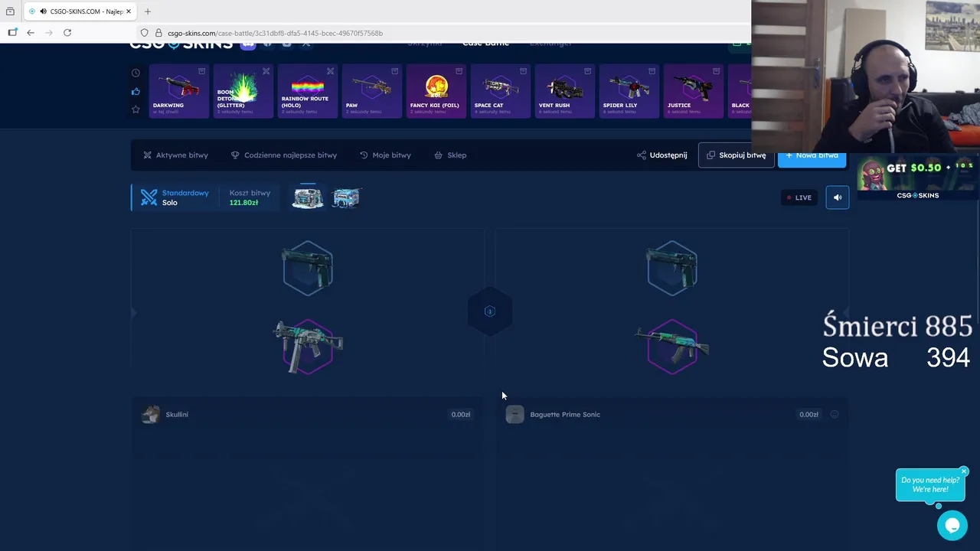Close the CSGO-SKINS.COM browser tab
Viewport: 980px width, 551px height.
tap(129, 11)
